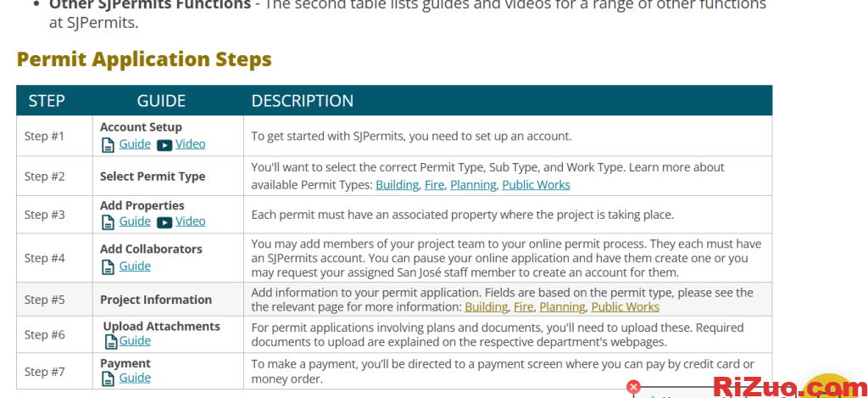The height and width of the screenshot is (398, 868).
Task: Follow the Public Works link in Step #2
Action: coord(536,185)
